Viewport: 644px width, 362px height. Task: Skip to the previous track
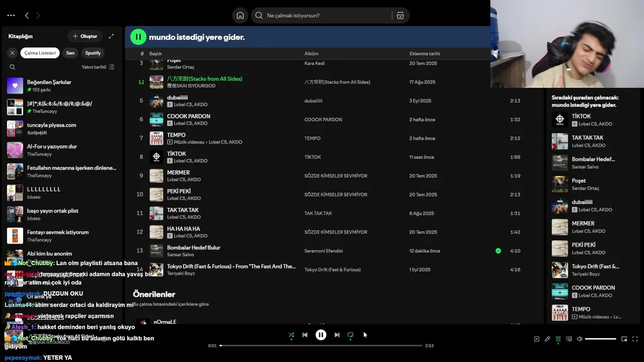click(305, 335)
